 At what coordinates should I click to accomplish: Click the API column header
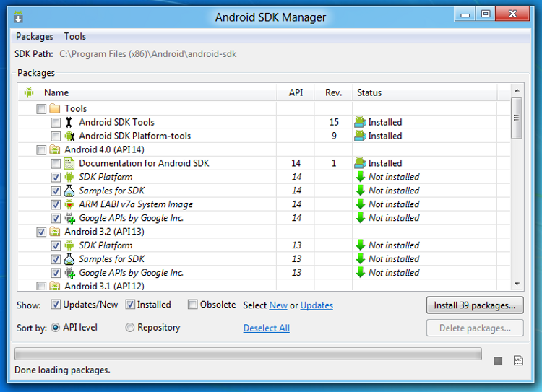296,92
